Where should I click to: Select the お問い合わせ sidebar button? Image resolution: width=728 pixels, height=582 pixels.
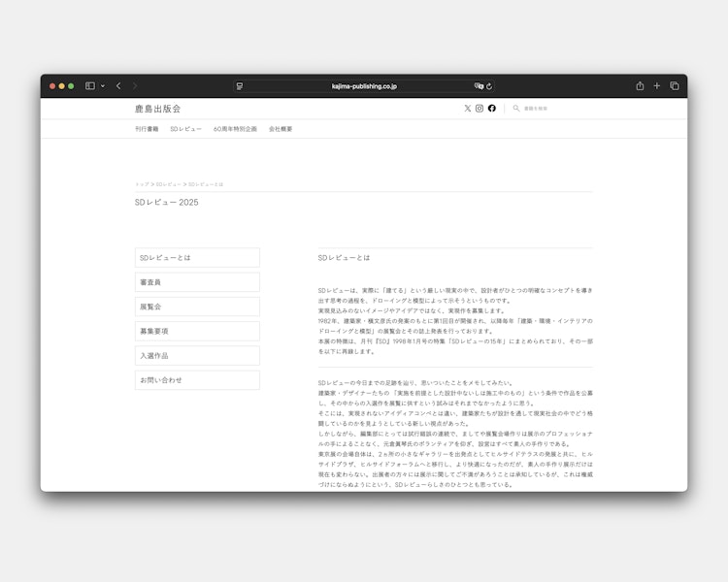(197, 380)
